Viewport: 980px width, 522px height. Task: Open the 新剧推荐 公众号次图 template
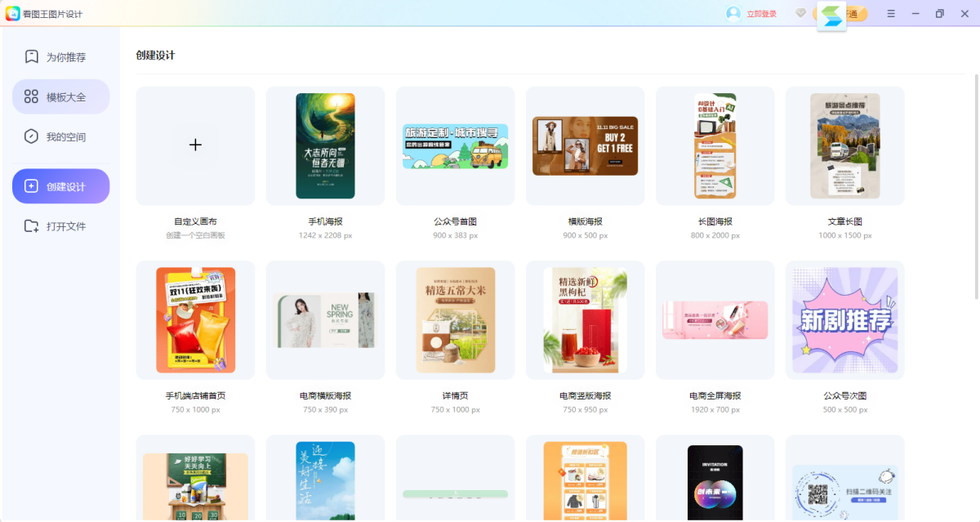pos(844,319)
